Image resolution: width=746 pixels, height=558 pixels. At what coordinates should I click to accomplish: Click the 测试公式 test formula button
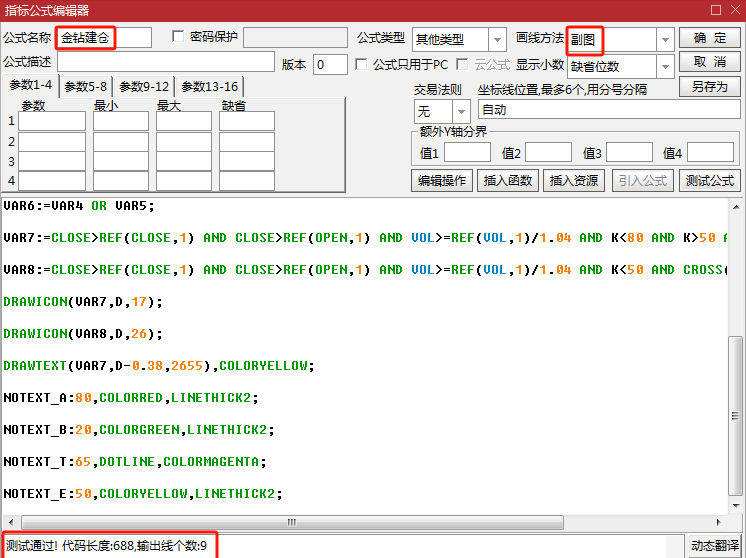pyautogui.click(x=709, y=180)
